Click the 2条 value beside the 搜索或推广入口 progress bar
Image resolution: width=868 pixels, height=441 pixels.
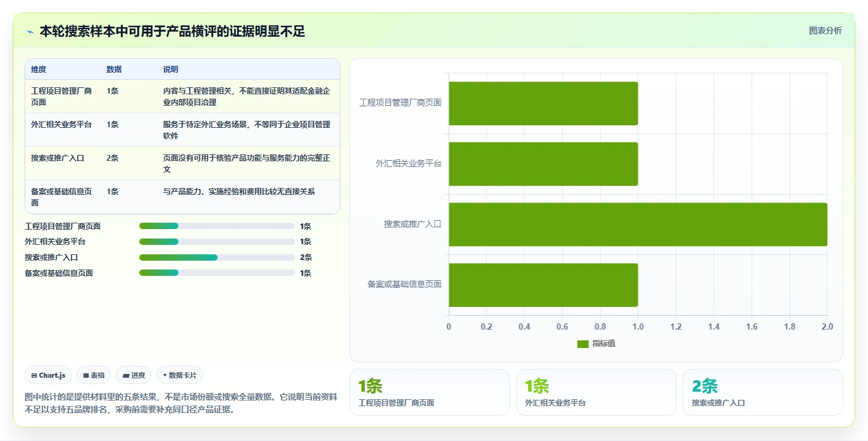pyautogui.click(x=306, y=258)
